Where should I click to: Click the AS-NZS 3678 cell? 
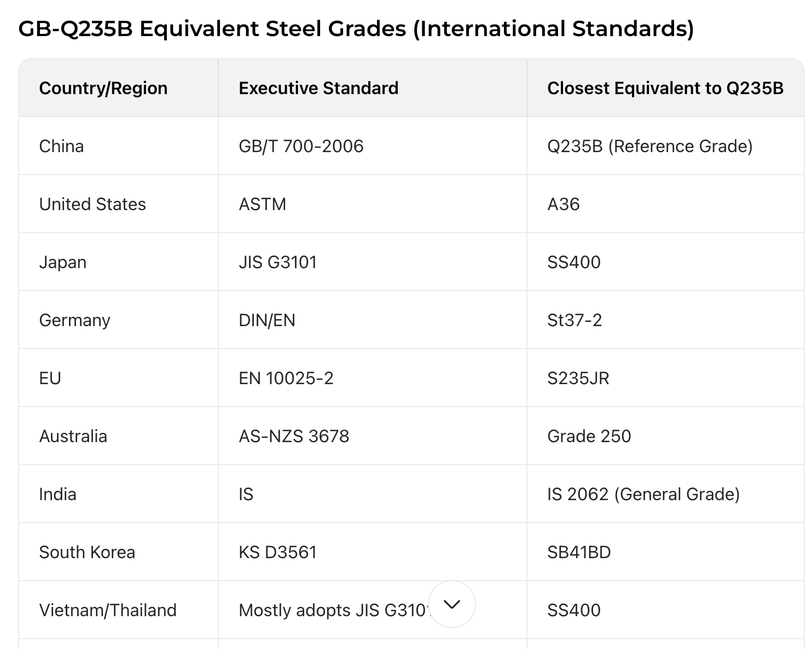(x=294, y=436)
